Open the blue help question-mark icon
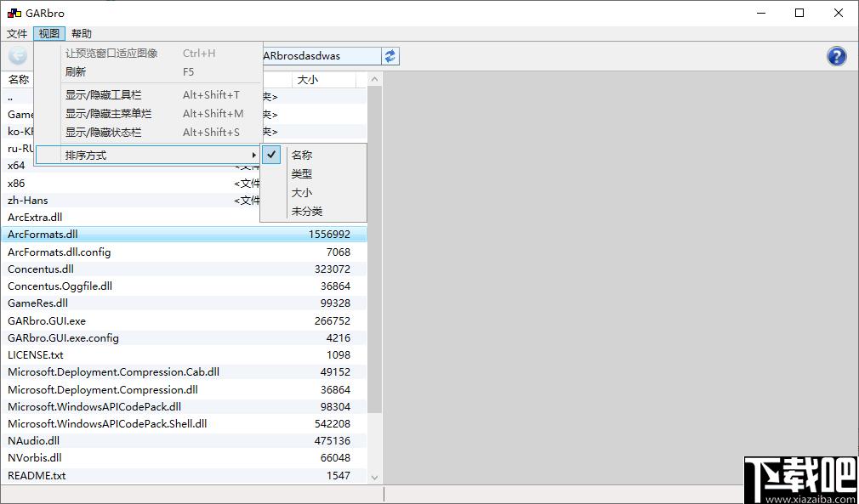The width and height of the screenshot is (859, 504). tap(837, 56)
